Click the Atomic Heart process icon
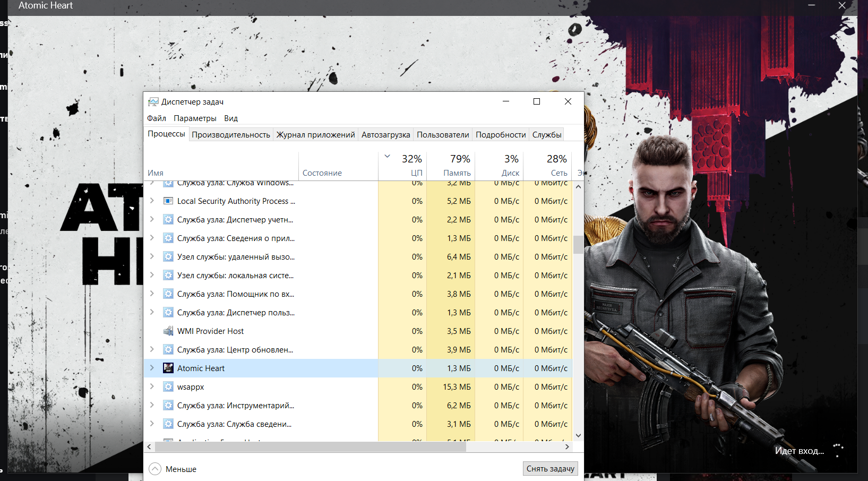The image size is (868, 481). coord(168,368)
